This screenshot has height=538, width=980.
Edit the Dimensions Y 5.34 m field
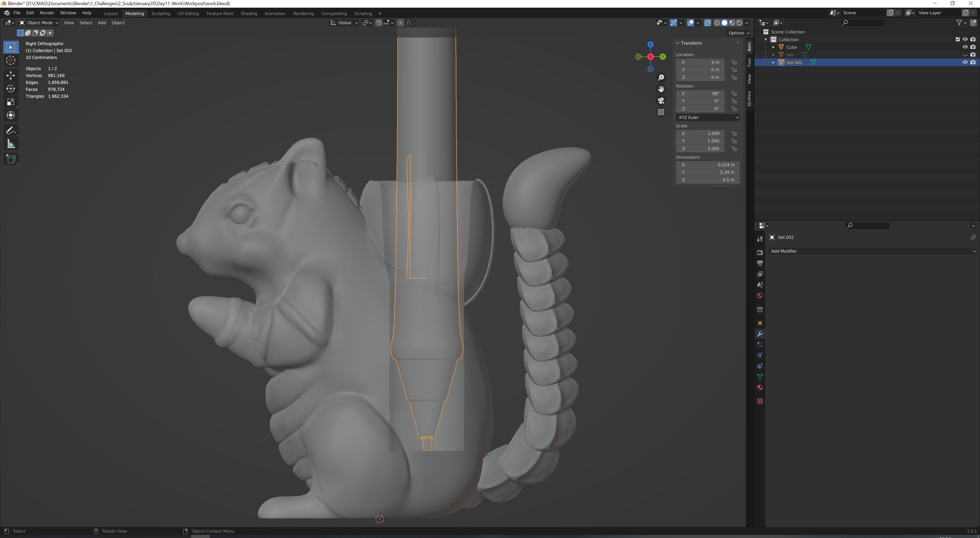point(708,172)
